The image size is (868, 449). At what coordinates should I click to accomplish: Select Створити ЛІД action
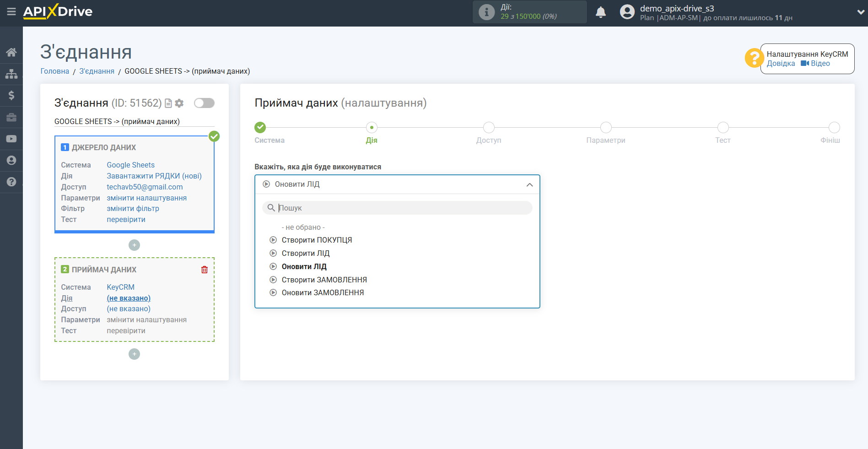click(x=306, y=254)
